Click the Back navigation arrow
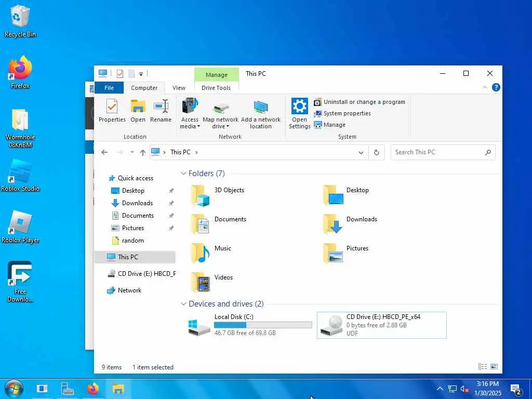The image size is (532, 399). tap(104, 152)
